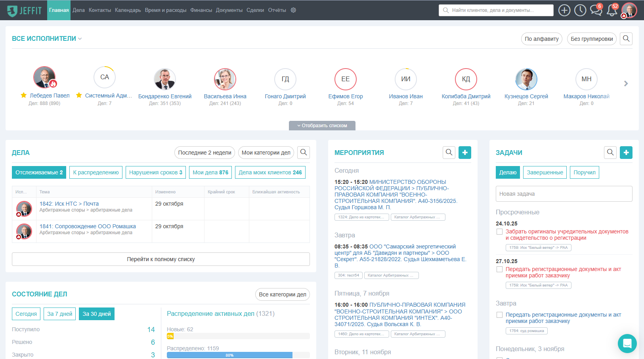Open Календарь in the top menu
This screenshot has width=644, height=359.
pos(128,10)
